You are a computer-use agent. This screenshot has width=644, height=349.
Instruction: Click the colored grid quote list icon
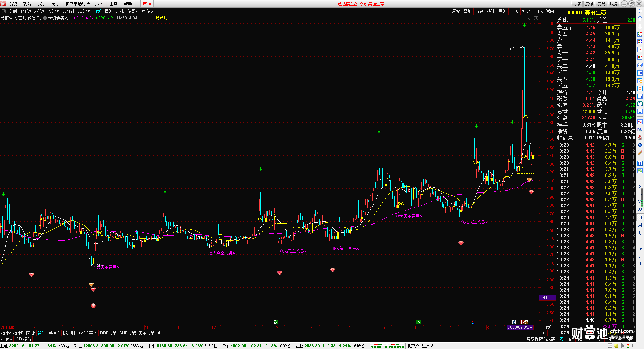[640, 42]
